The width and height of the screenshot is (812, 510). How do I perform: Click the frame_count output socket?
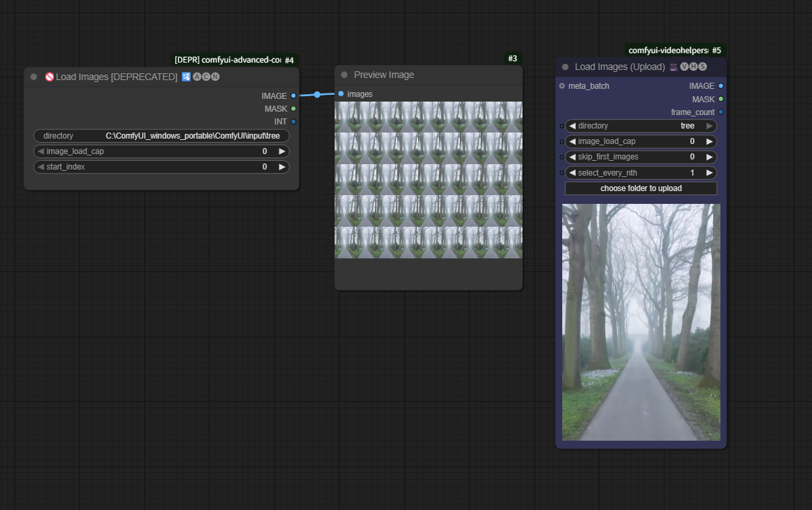(x=721, y=112)
